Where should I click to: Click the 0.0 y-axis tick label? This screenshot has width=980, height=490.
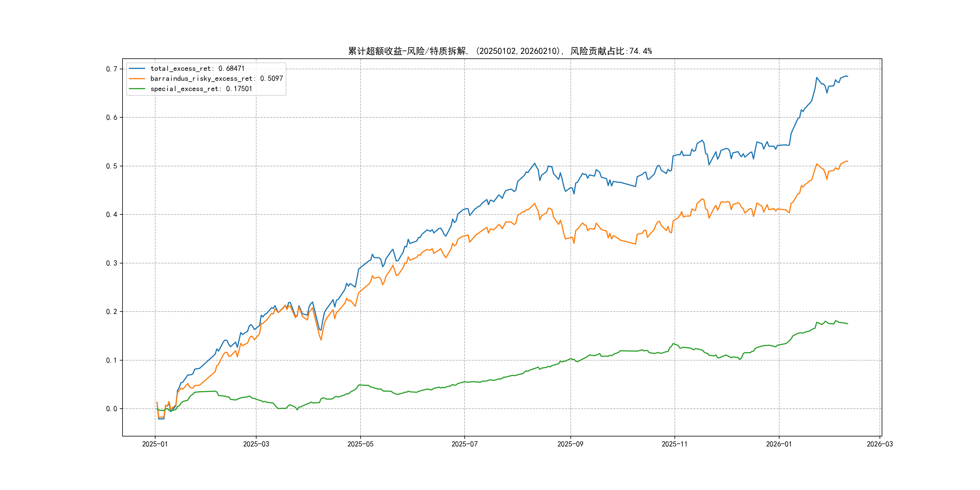(x=112, y=409)
